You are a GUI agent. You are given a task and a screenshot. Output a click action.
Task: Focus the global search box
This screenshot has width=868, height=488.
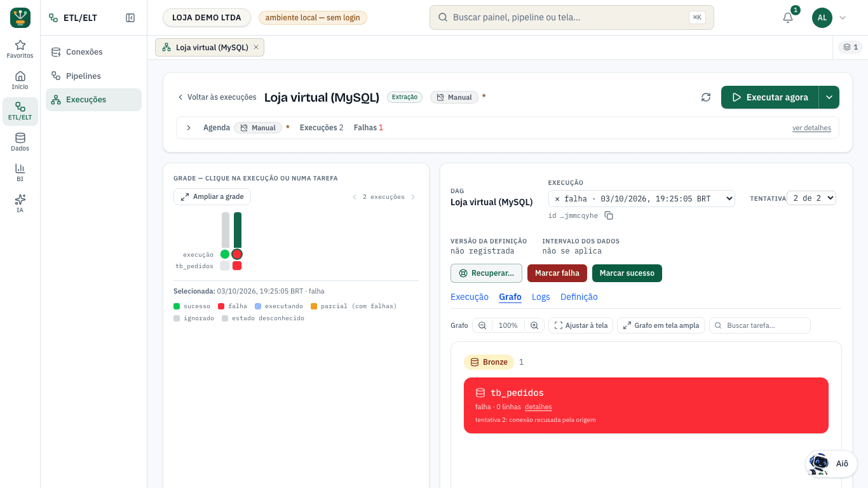[x=572, y=18]
